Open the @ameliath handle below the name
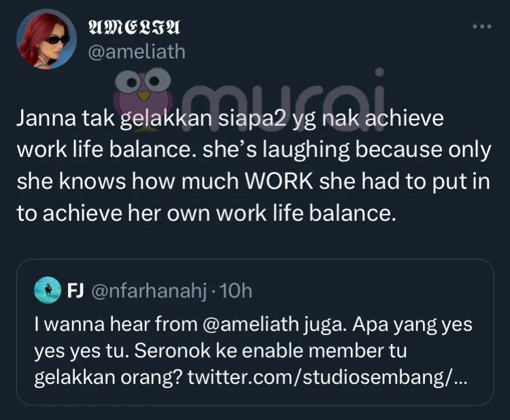Image resolution: width=510 pixels, height=420 pixels. pos(137,52)
